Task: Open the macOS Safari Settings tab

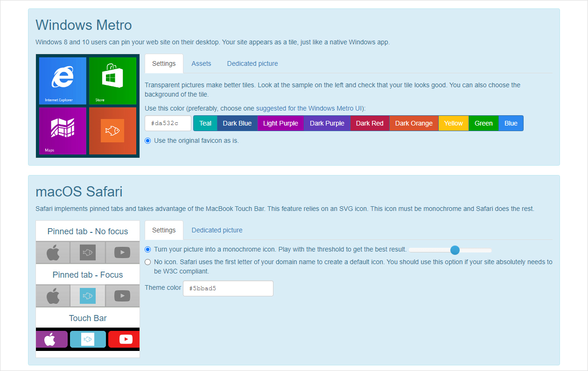Action: click(164, 230)
